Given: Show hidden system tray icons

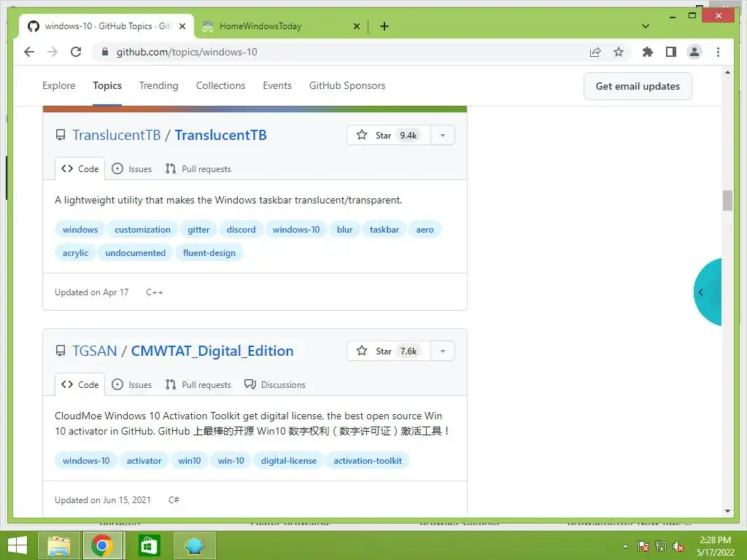Looking at the screenshot, I should pyautogui.click(x=625, y=546).
